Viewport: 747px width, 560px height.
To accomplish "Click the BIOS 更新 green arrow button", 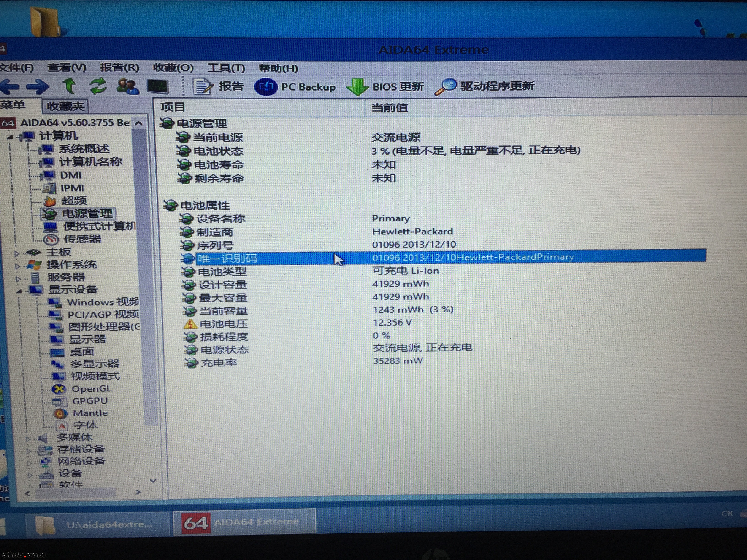I will (x=385, y=87).
